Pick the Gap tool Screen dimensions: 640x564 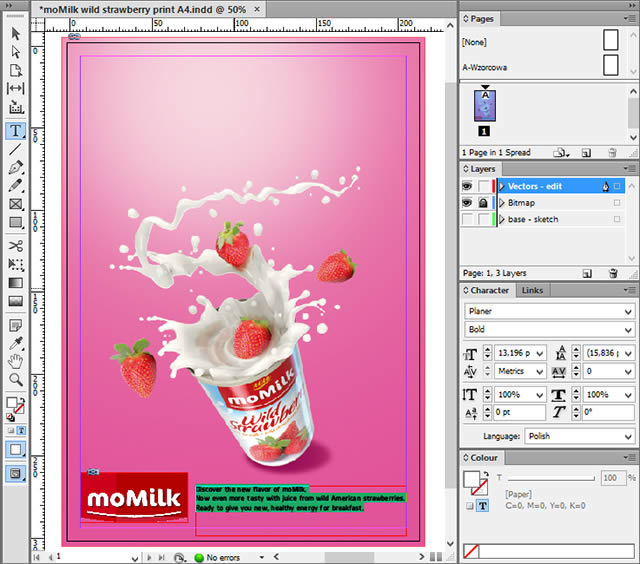16,88
